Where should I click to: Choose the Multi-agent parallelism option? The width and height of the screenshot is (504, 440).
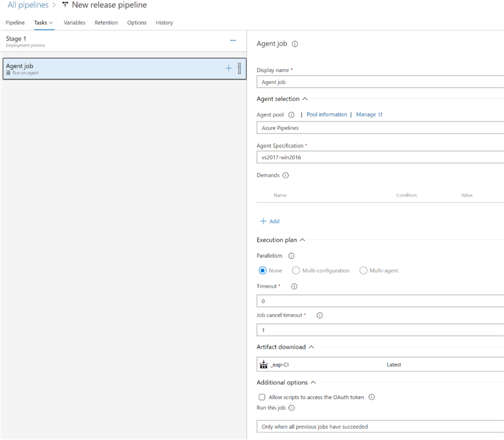(363, 271)
